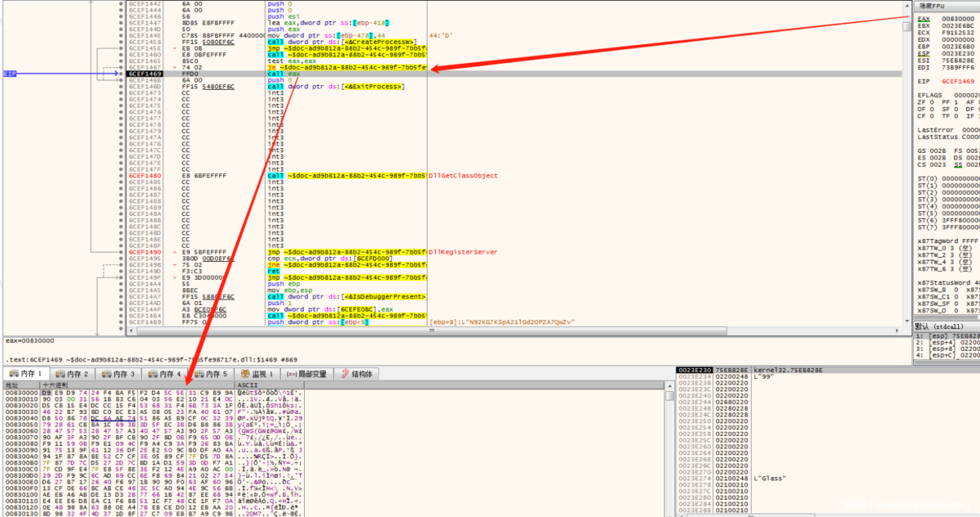Open the 结构体 struct tab
The height and width of the screenshot is (517, 980).
pyautogui.click(x=357, y=374)
